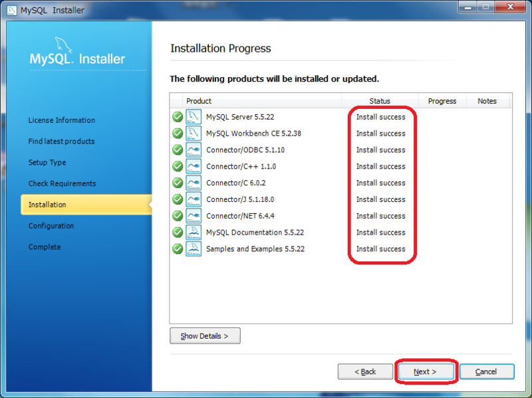This screenshot has height=398, width=532.
Task: Click green checkmark beside Samples and Examples
Action: point(178,249)
